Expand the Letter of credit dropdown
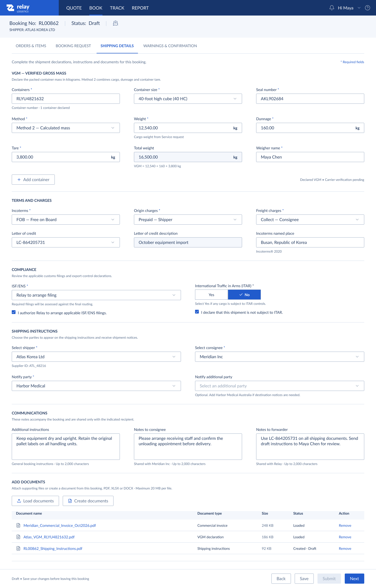376x588 pixels. click(66, 242)
